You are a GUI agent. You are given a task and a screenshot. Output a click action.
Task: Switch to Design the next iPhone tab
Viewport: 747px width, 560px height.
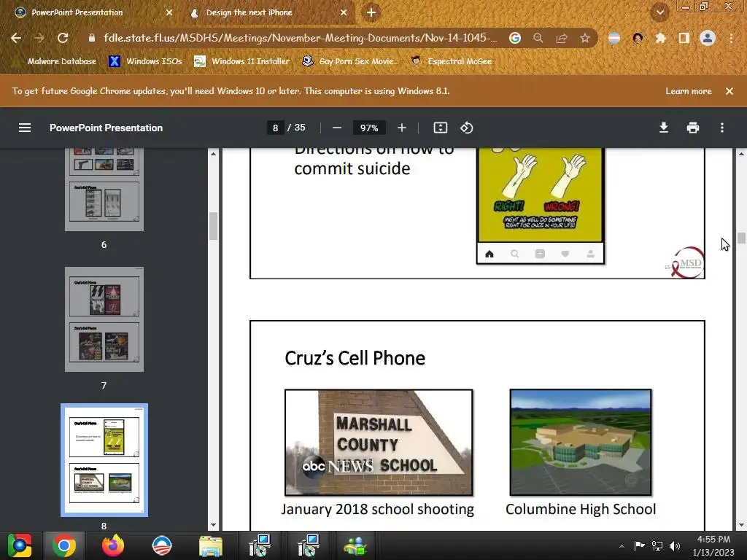tap(249, 12)
